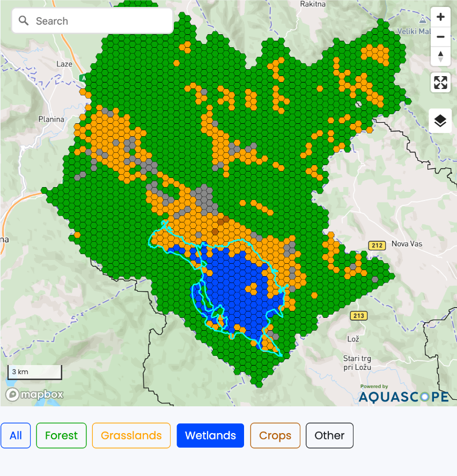Zoom out with the minus button
Image resolution: width=457 pixels, height=476 pixels.
click(440, 37)
